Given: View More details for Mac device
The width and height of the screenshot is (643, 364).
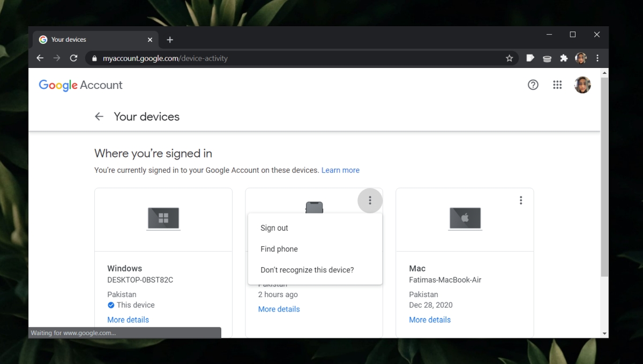Looking at the screenshot, I should click(430, 320).
